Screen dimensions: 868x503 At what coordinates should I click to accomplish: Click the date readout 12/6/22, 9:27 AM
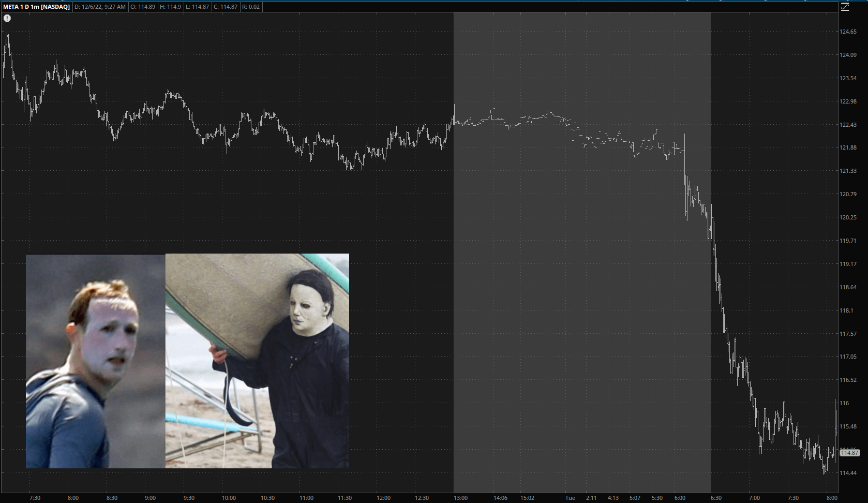point(100,7)
